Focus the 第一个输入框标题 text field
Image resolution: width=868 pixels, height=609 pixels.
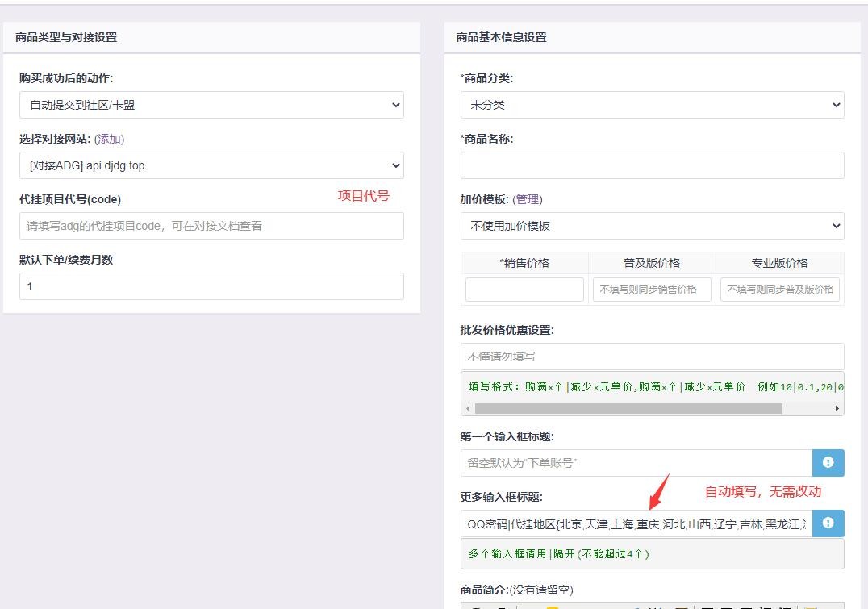tap(636, 463)
